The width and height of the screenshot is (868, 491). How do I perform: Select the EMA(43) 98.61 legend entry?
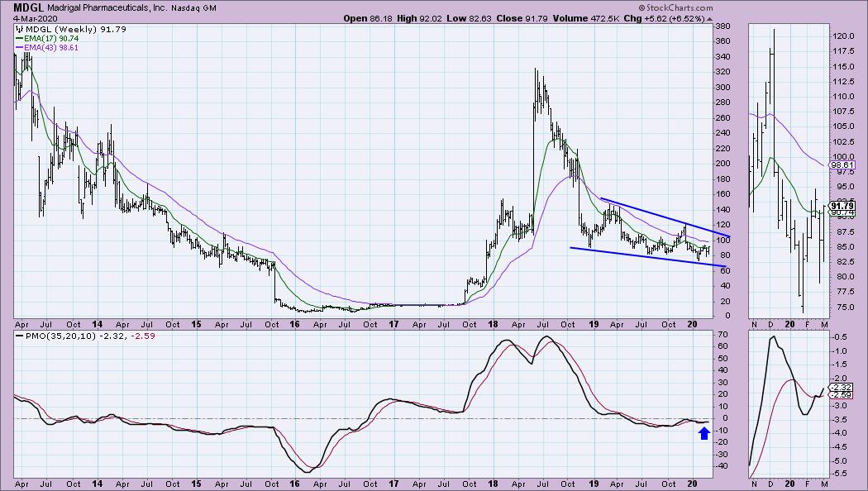(47, 48)
